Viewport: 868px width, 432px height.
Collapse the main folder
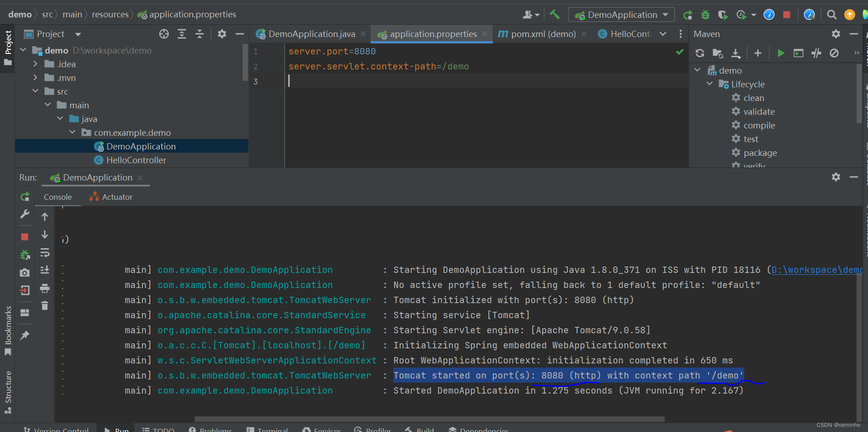click(x=48, y=105)
